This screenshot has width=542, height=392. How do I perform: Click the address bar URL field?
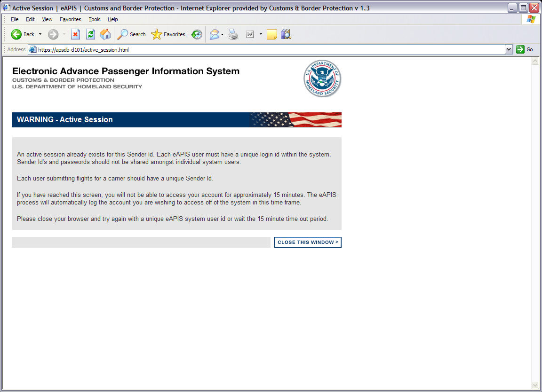(x=266, y=49)
